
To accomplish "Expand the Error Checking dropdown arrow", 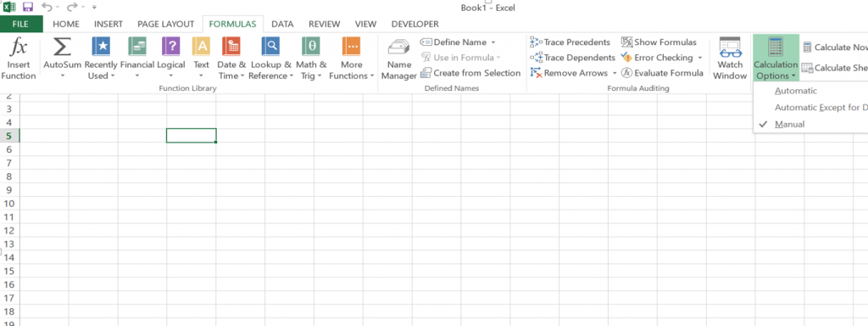I will (699, 58).
